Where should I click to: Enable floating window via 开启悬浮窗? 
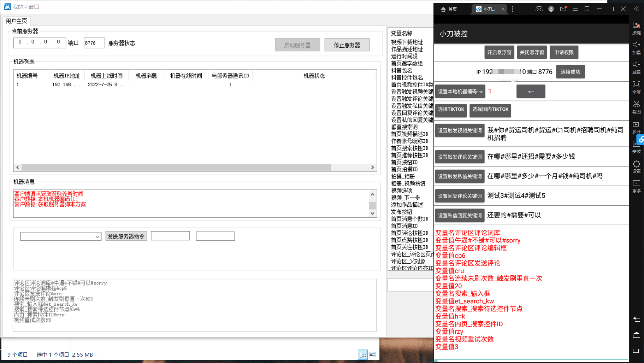click(499, 52)
